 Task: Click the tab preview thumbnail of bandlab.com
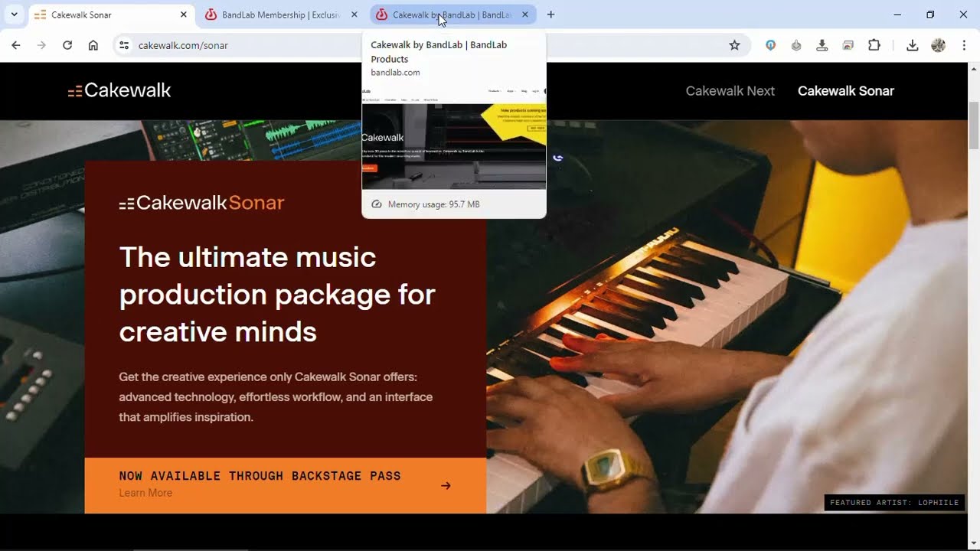click(454, 138)
